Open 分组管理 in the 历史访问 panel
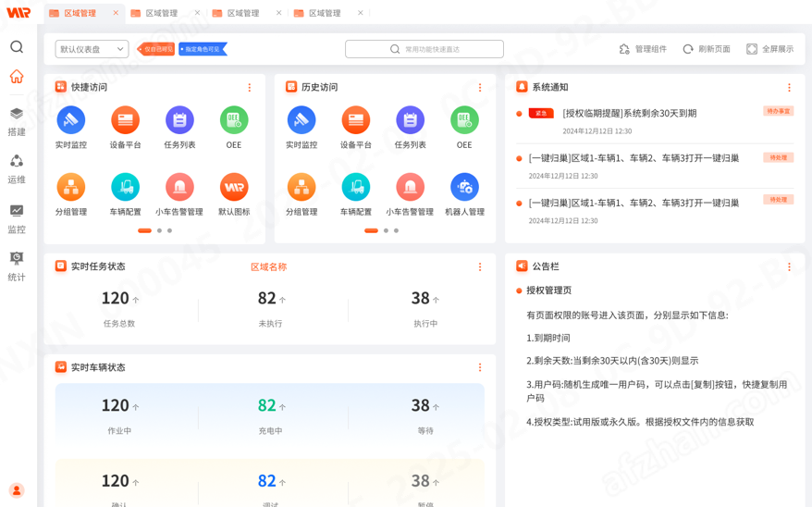This screenshot has height=507, width=812. 301,188
